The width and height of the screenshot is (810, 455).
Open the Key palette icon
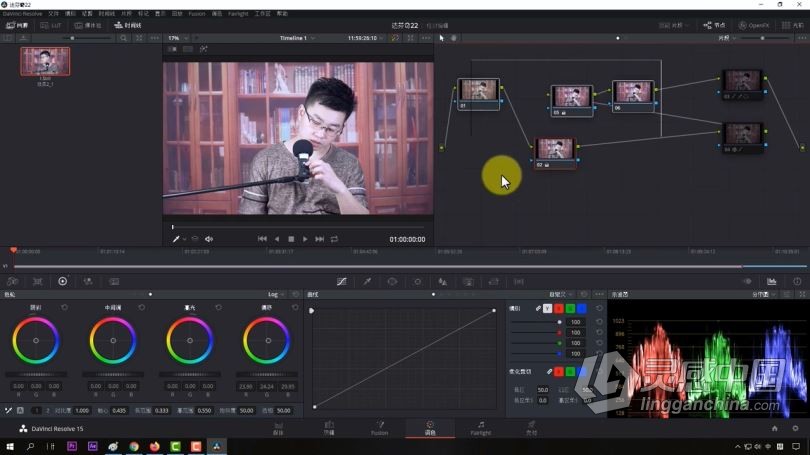468,281
